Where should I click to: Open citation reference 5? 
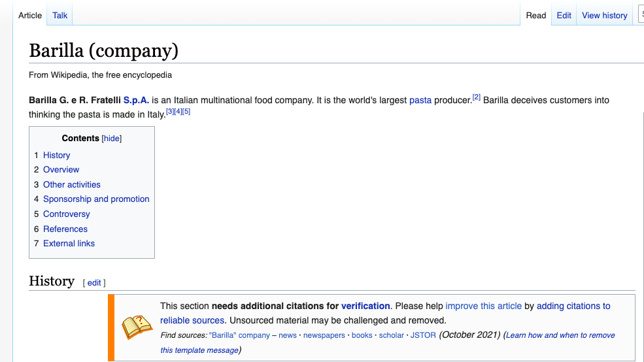[x=186, y=111]
